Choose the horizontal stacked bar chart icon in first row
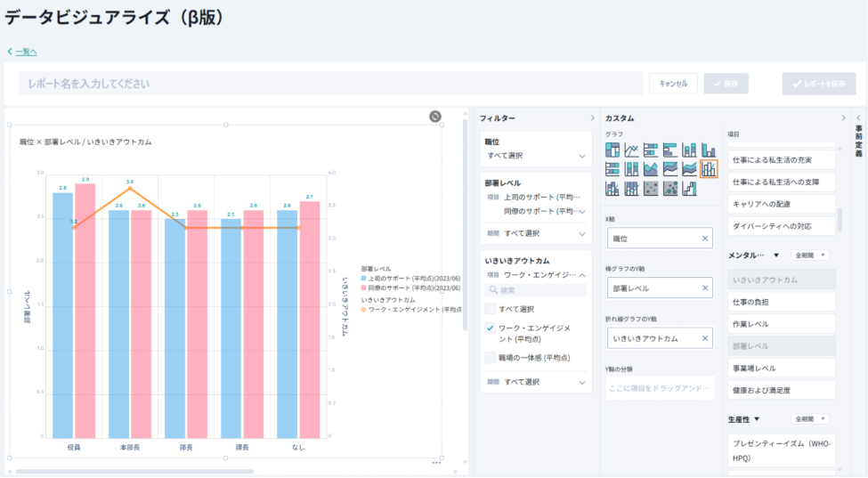The image size is (868, 478). click(651, 150)
